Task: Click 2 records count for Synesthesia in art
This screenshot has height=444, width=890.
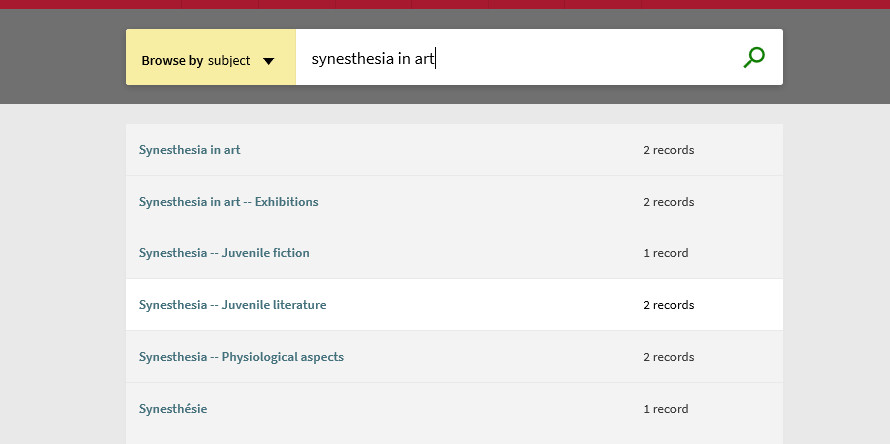Action: click(669, 150)
